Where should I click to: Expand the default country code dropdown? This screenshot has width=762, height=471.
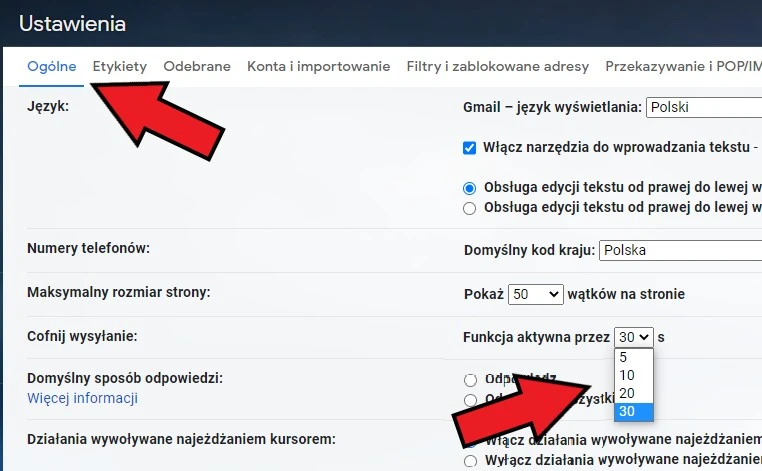pos(679,249)
